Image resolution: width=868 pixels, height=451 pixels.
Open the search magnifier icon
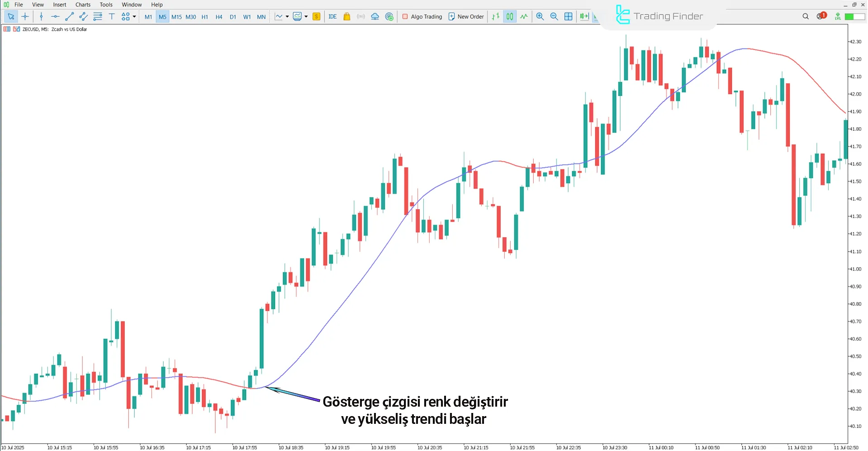[806, 16]
